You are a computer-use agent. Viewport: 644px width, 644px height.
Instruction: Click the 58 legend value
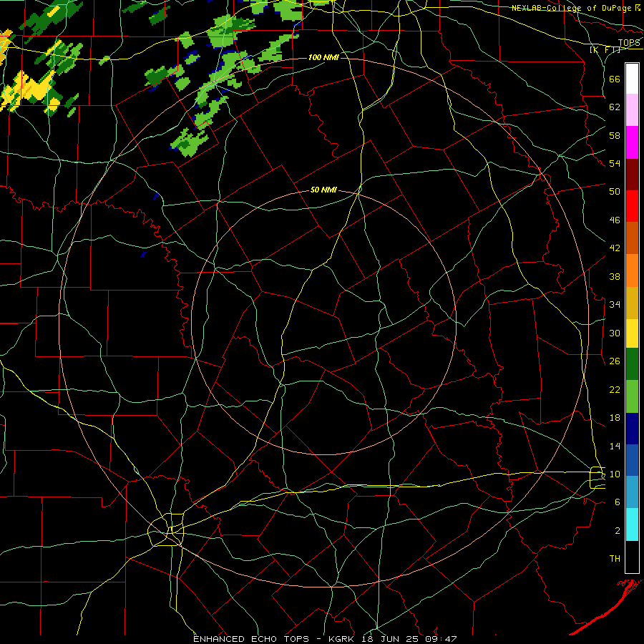tap(615, 135)
